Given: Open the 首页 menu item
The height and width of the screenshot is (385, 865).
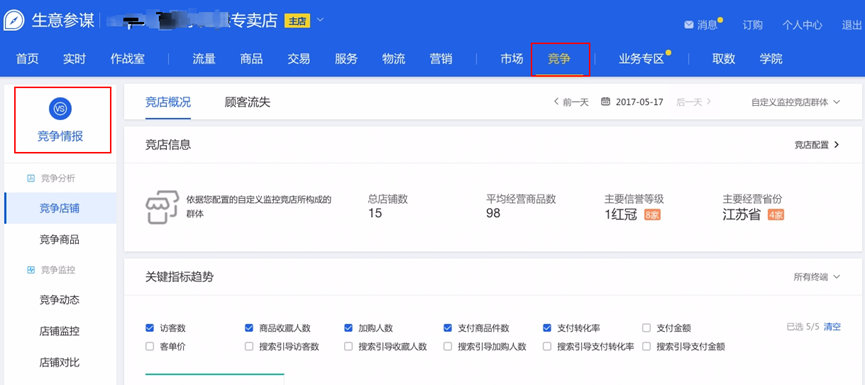Looking at the screenshot, I should pyautogui.click(x=27, y=59).
